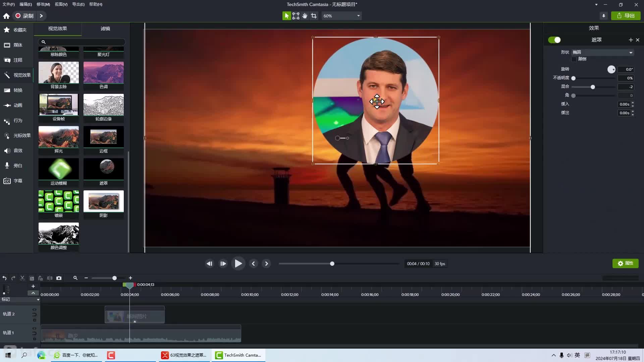Copy the selected clip icon

(x=32, y=278)
